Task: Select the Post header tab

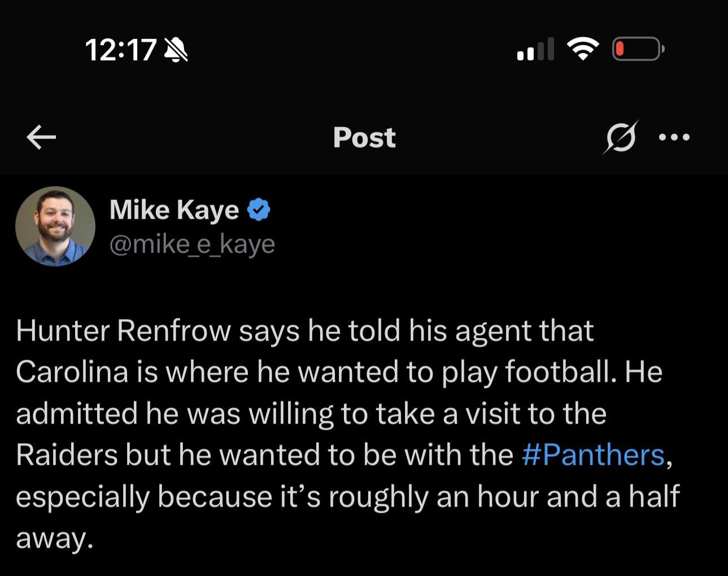Action: point(364,137)
